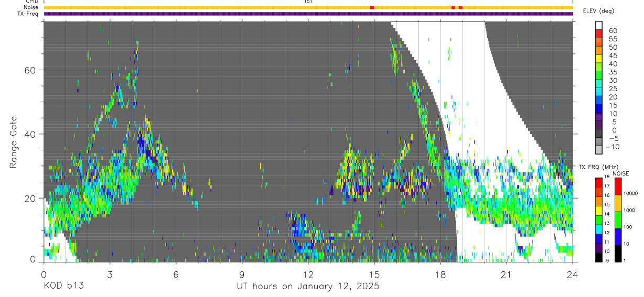Select the yellow segment of TX FRQ bar
The height and width of the screenshot is (297, 644).
[599, 211]
